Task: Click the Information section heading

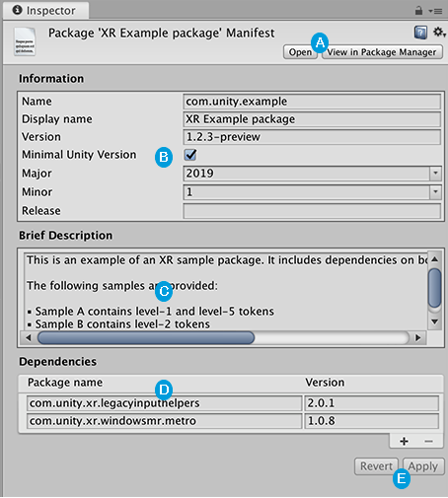Action: point(51,79)
